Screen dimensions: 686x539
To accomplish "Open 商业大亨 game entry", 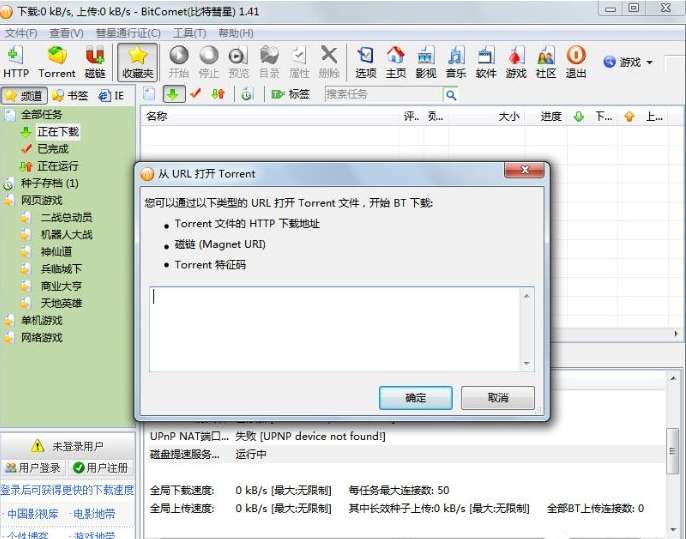I will coord(61,286).
